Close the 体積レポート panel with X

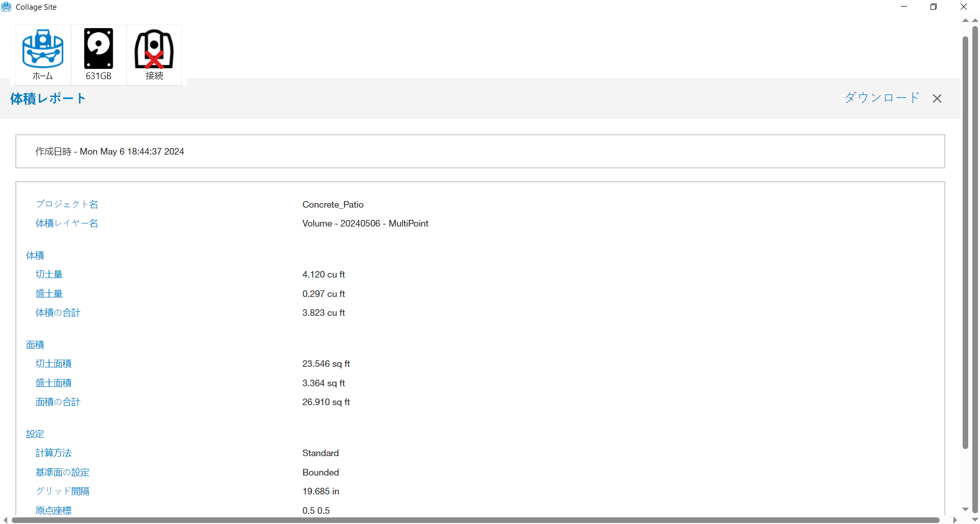point(937,98)
